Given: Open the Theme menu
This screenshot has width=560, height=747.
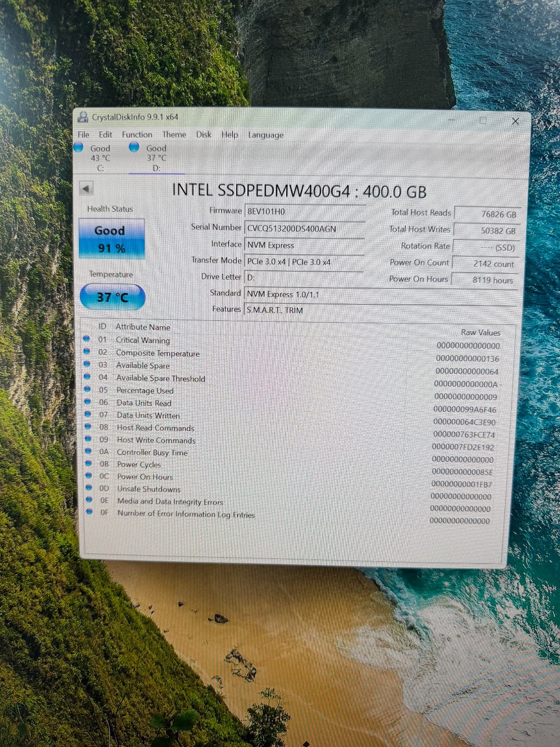Looking at the screenshot, I should [174, 134].
